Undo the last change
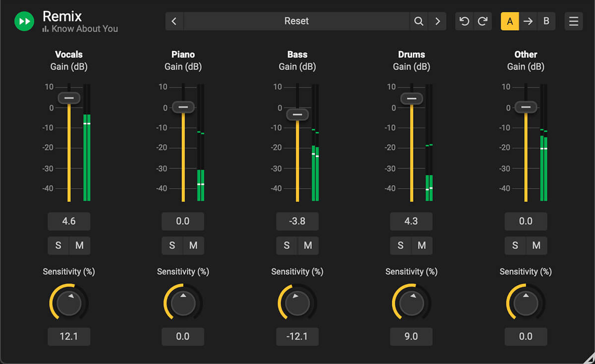595x364 pixels. pyautogui.click(x=465, y=21)
